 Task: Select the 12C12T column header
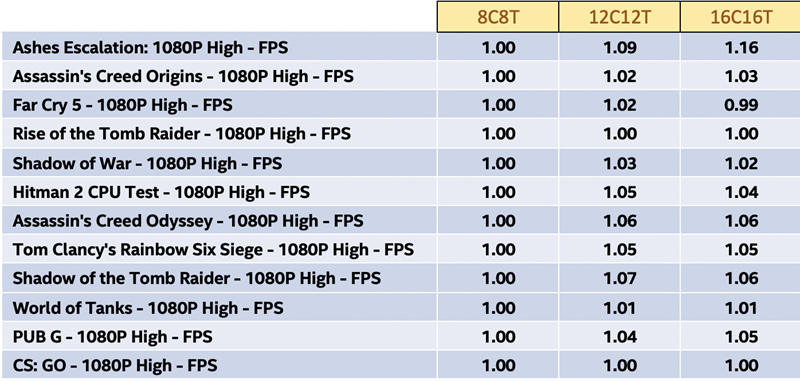[619, 17]
